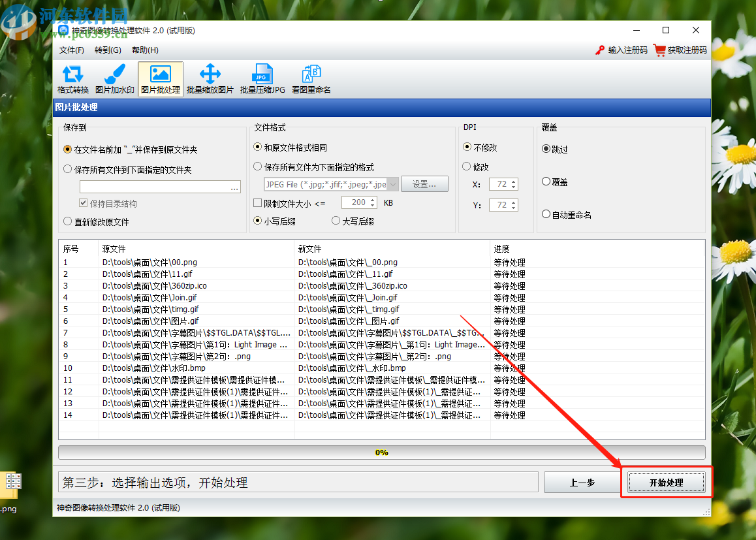Click the 上一步 previous step button
The width and height of the screenshot is (756, 540).
(582, 483)
